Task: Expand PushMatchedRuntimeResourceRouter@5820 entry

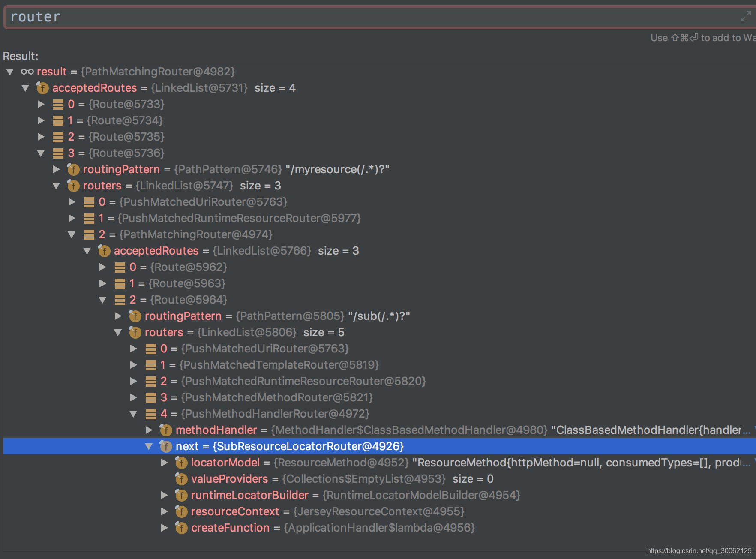Action: pos(133,381)
